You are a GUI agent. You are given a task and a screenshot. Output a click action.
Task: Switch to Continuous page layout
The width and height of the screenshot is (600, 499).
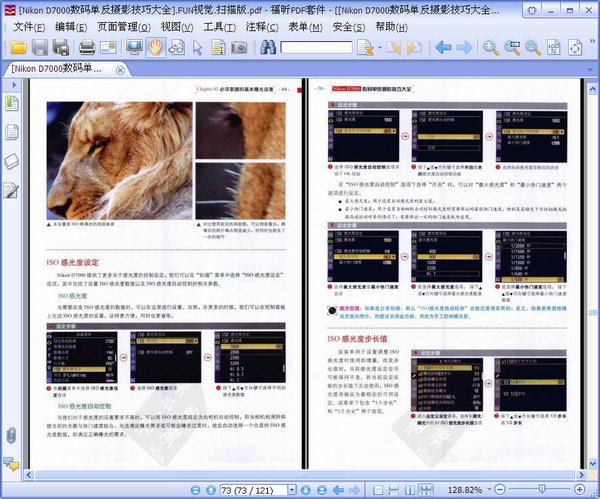pos(393,490)
